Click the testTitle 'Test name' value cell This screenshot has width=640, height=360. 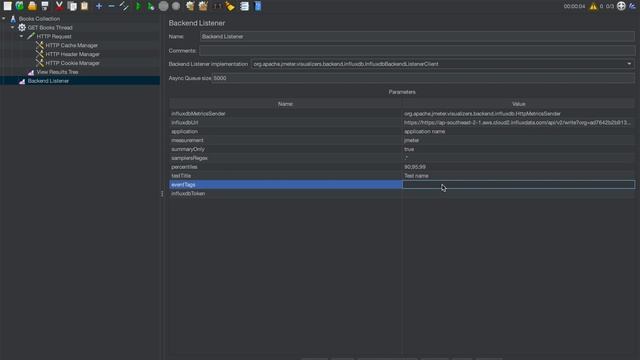coord(519,176)
